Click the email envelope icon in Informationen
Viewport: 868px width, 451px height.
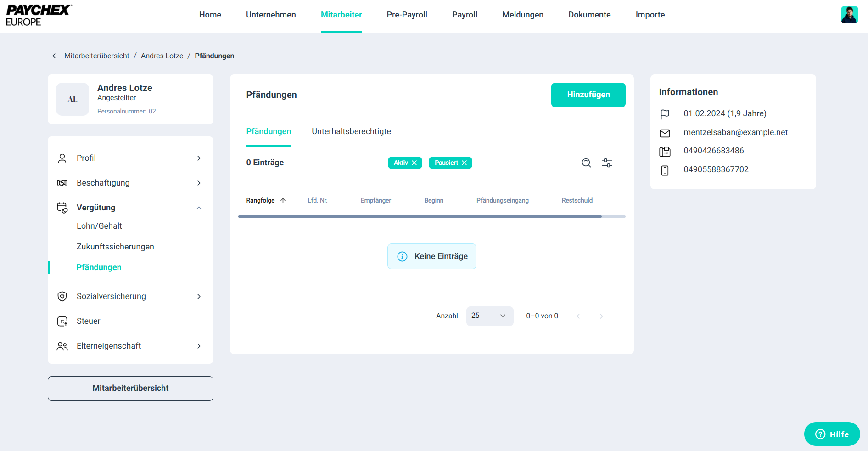(665, 133)
